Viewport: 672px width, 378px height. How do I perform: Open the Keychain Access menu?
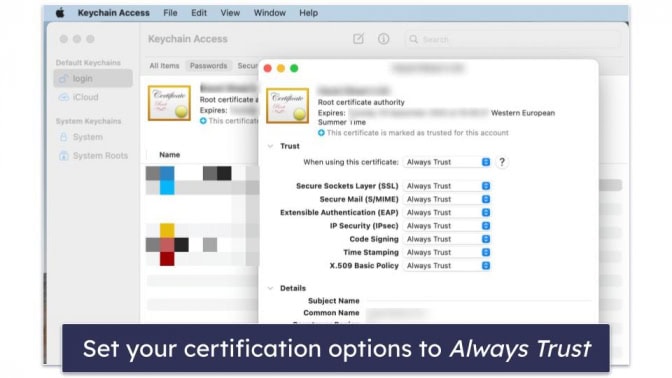click(114, 13)
